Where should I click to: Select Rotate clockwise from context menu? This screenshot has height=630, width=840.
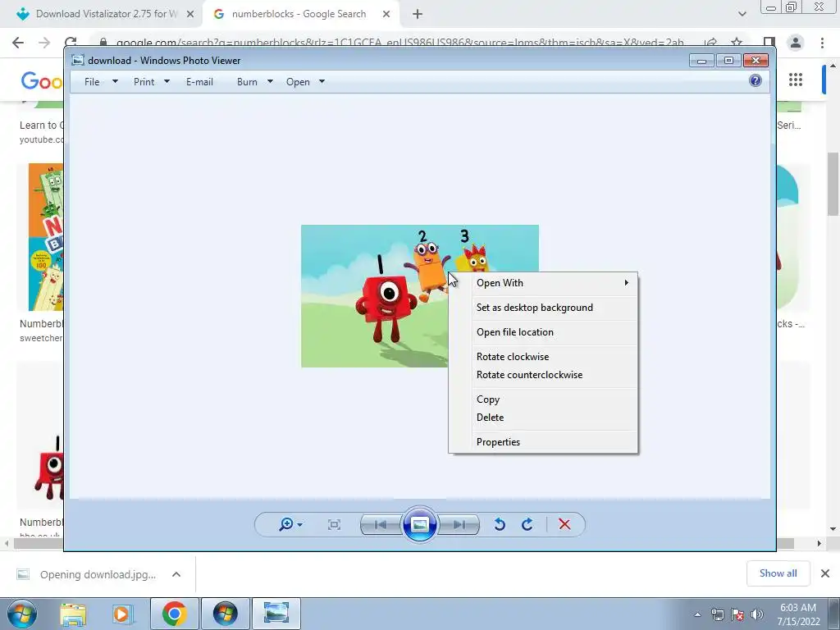coord(543,357)
